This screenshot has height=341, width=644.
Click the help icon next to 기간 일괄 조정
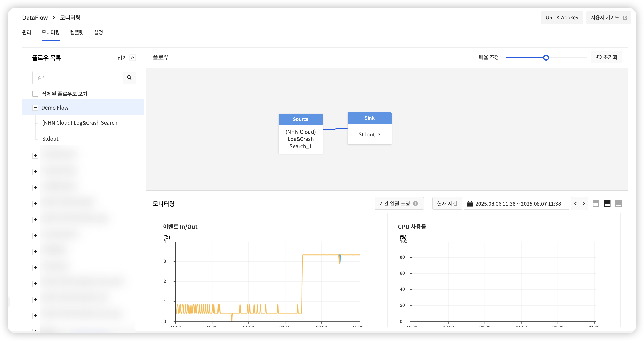[x=415, y=203]
